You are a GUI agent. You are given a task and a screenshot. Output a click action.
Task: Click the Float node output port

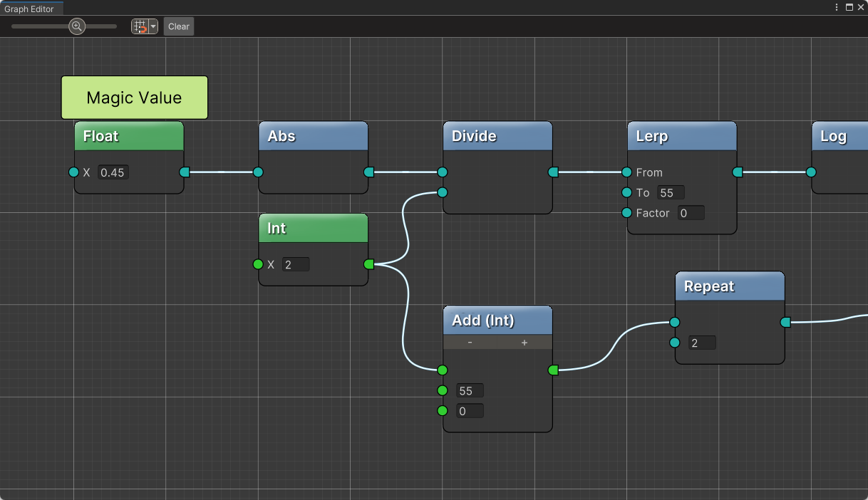coord(185,172)
